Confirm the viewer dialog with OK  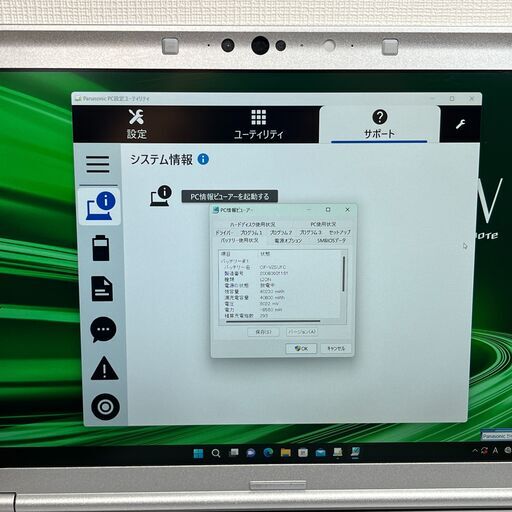click(301, 349)
